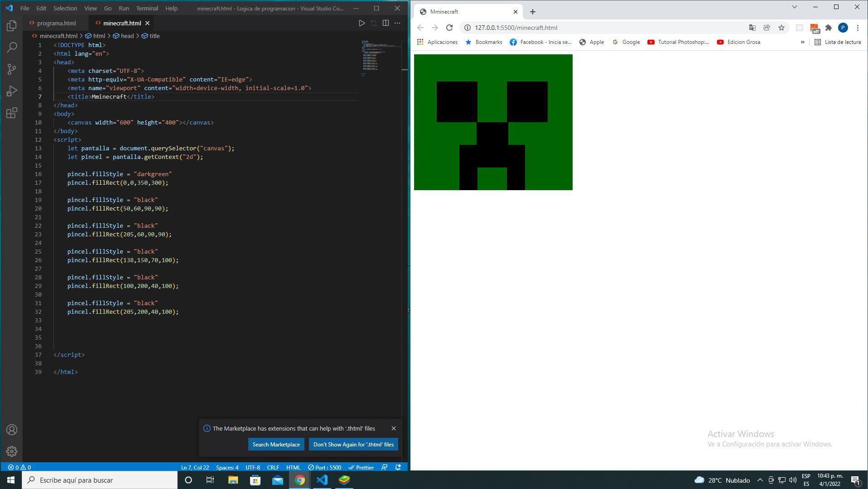Image resolution: width=868 pixels, height=489 pixels.
Task: Open the Search view in VS Code sidebar
Action: 12,48
